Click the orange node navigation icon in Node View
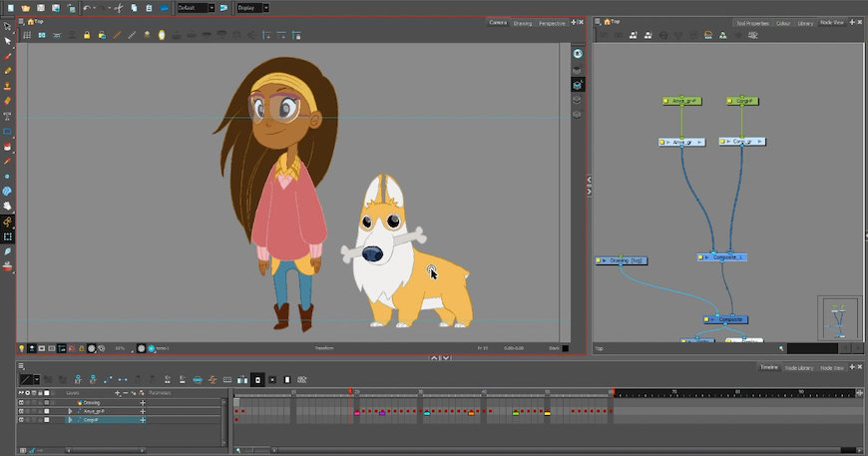 (708, 35)
